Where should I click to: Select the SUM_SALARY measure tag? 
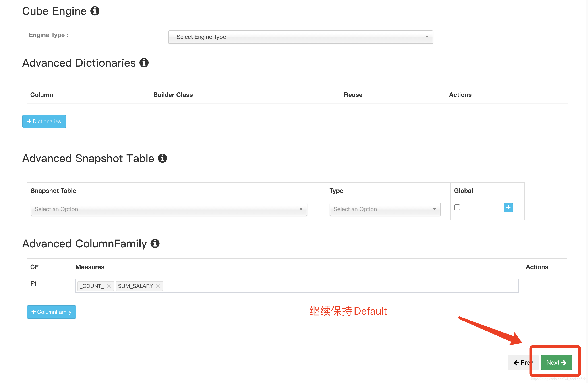click(x=135, y=286)
